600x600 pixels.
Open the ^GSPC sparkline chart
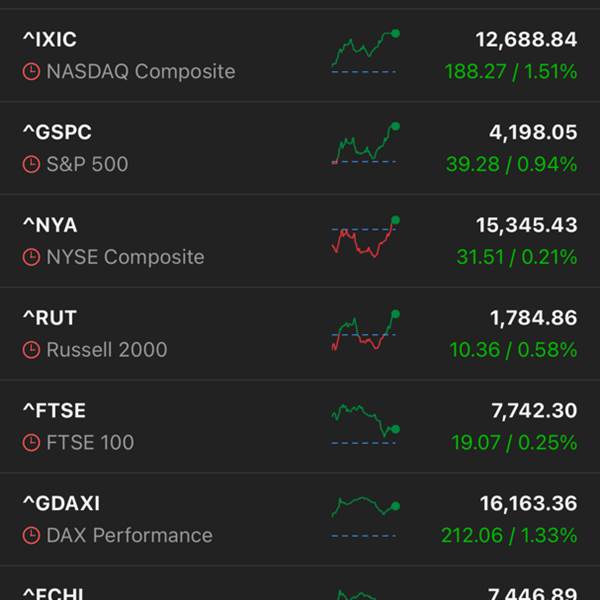pyautogui.click(x=365, y=143)
